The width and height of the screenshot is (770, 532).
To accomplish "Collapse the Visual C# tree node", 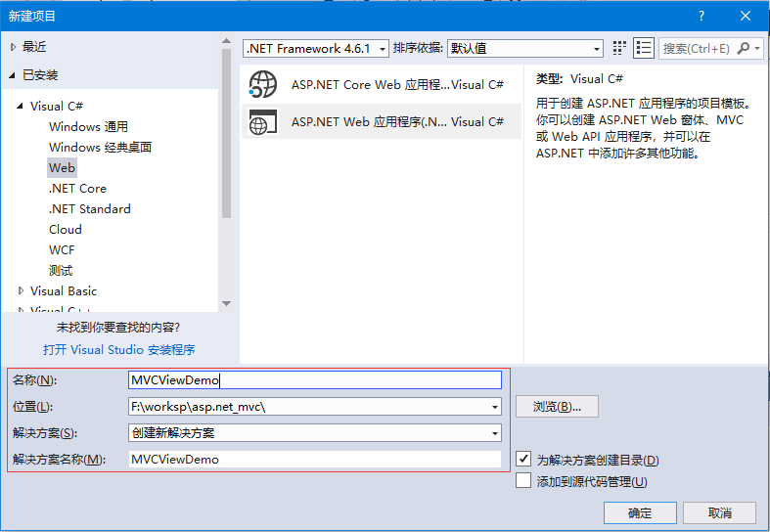I will click(21, 106).
